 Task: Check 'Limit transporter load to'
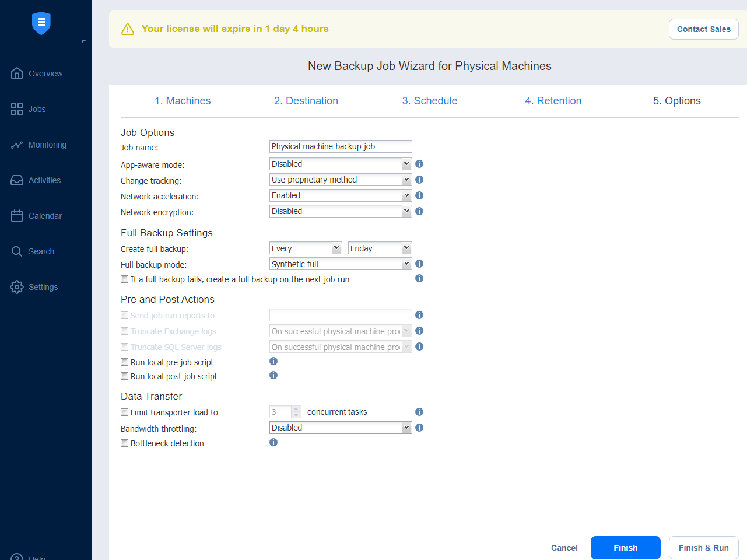[124, 412]
